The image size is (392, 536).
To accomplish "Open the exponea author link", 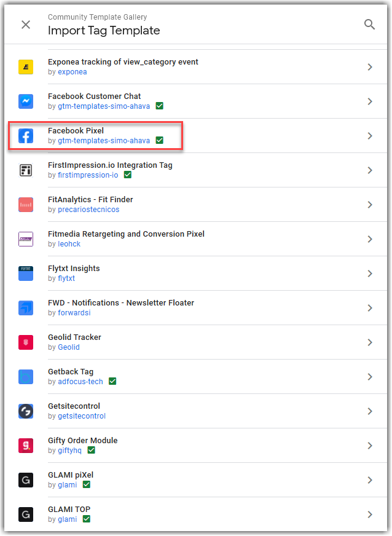I will [72, 72].
